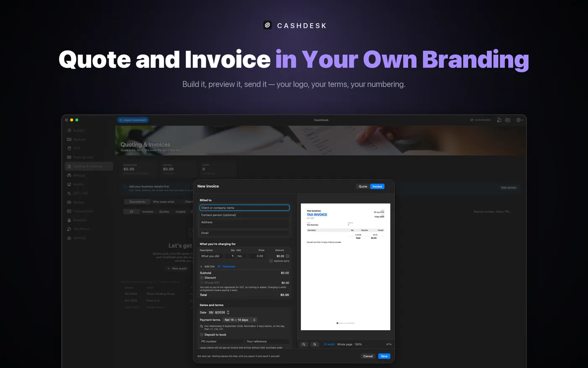Zoom in the invoice preview
The image size is (588, 368).
pos(315,344)
